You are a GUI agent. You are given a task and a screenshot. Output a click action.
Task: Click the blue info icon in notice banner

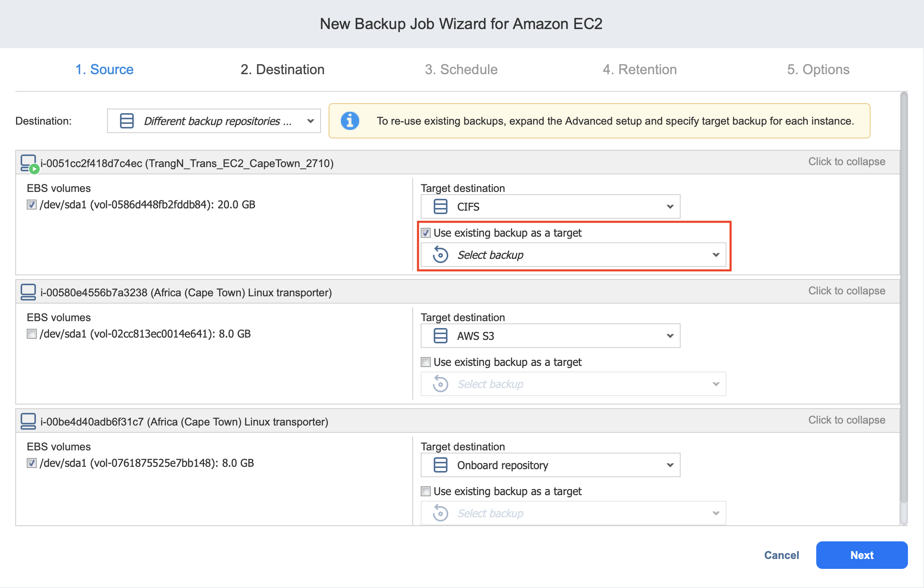click(x=350, y=121)
